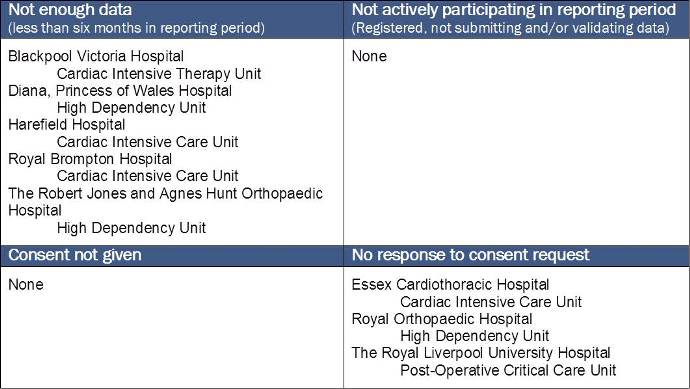Click Royal Orthopaedic Hospital entry
690x389 pixels.
(442, 319)
